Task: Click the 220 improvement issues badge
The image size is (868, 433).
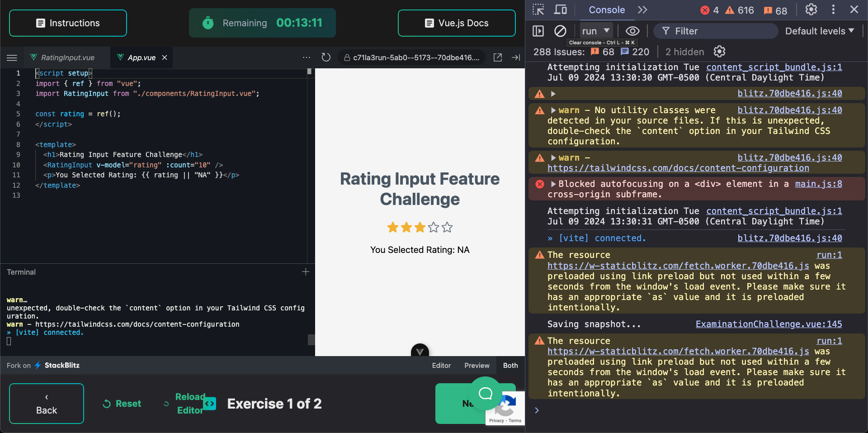Action: pyautogui.click(x=635, y=52)
